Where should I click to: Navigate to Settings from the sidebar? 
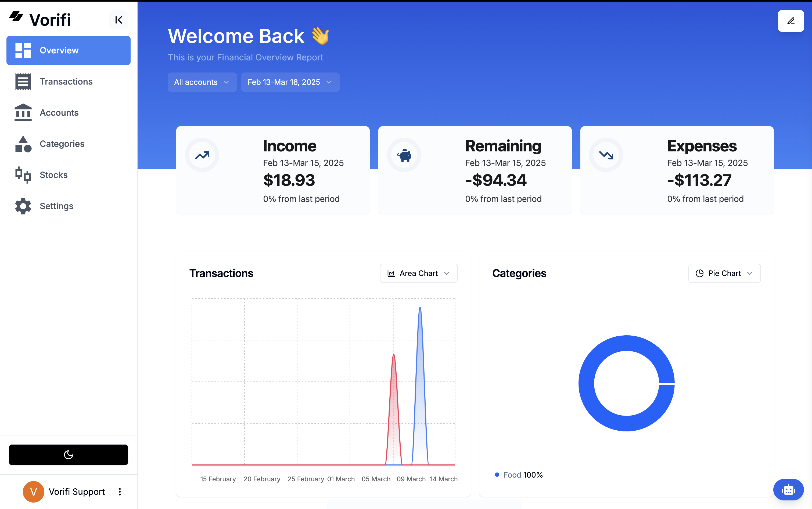(x=56, y=206)
